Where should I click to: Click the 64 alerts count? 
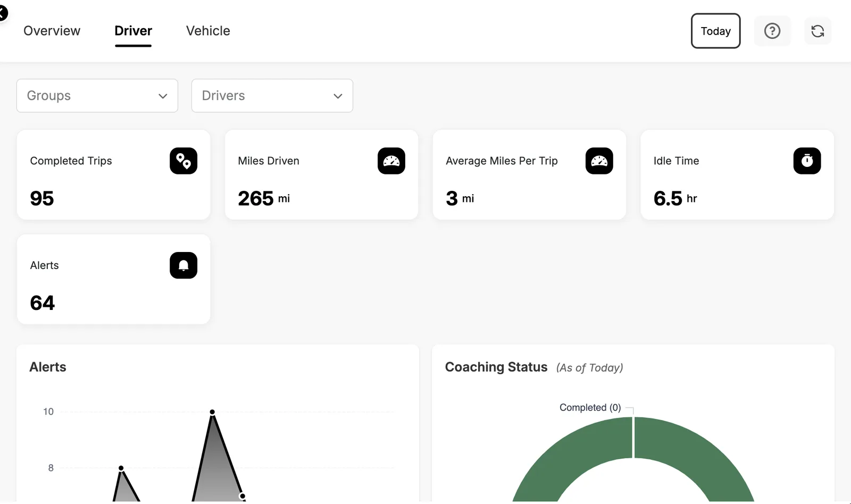pyautogui.click(x=43, y=303)
